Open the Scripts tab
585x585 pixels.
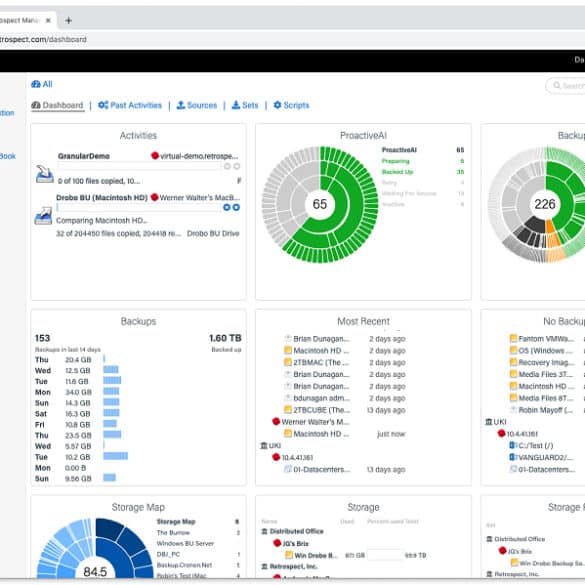click(x=291, y=106)
